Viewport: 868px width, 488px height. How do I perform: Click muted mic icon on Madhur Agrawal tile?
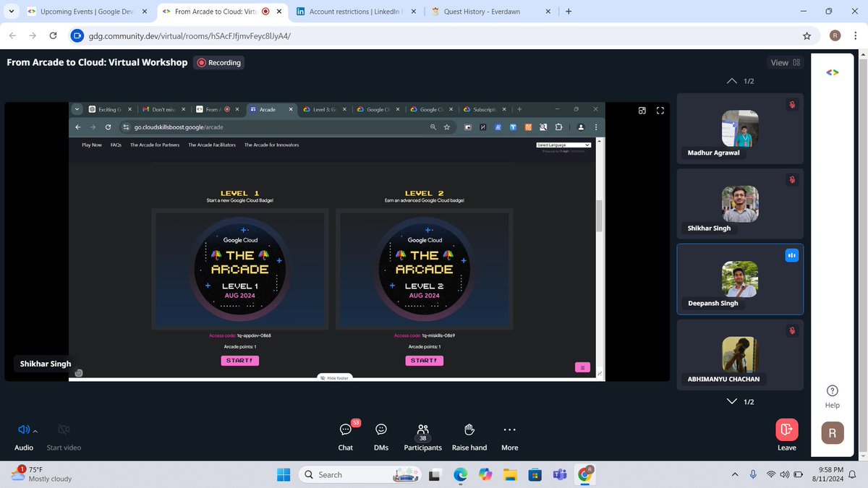(x=792, y=105)
